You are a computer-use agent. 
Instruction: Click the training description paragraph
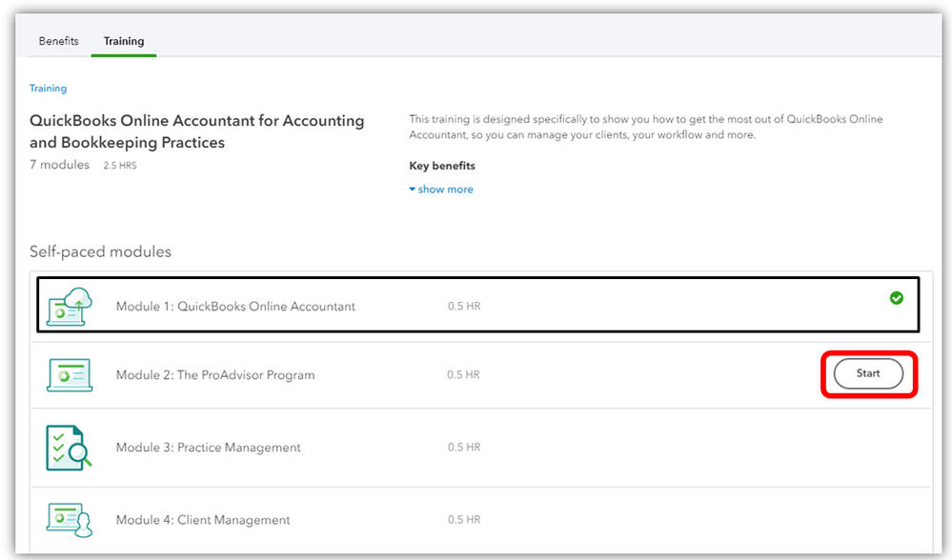[646, 127]
